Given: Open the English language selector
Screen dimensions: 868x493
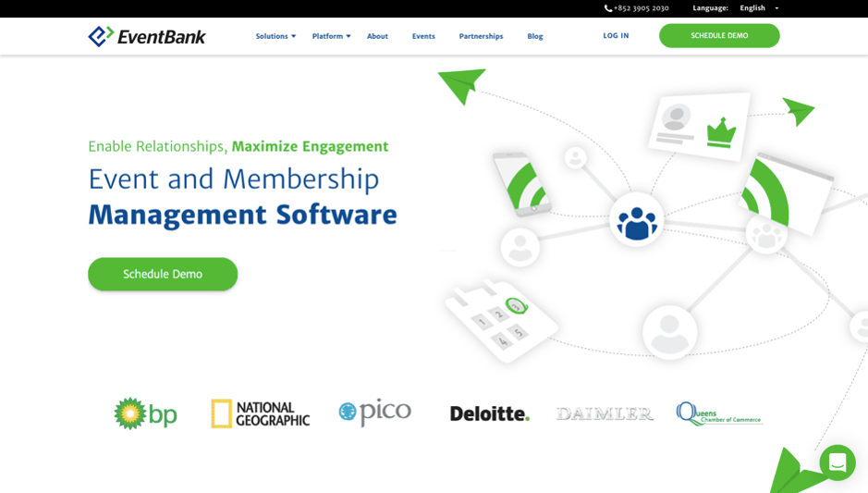Looking at the screenshot, I should click(x=759, y=8).
